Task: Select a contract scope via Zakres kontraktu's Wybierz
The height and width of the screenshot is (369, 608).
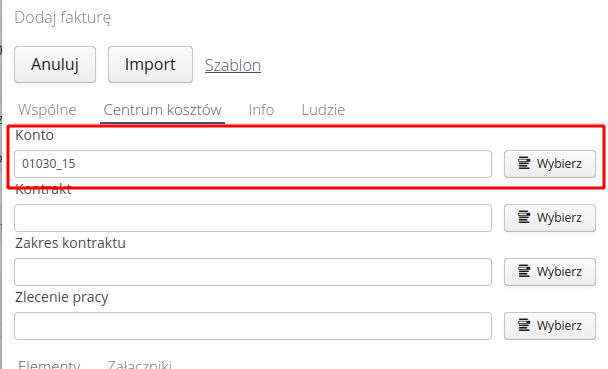Action: [550, 272]
